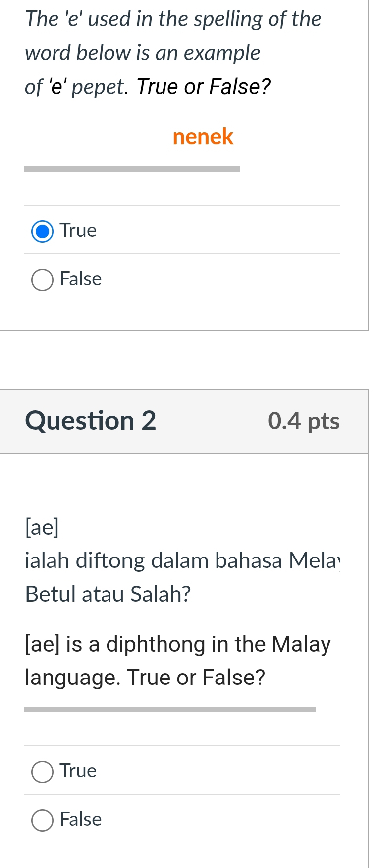Viewport: 382px width, 868px height.
Task: Click the Betul atau Salah text
Action: [107, 594]
